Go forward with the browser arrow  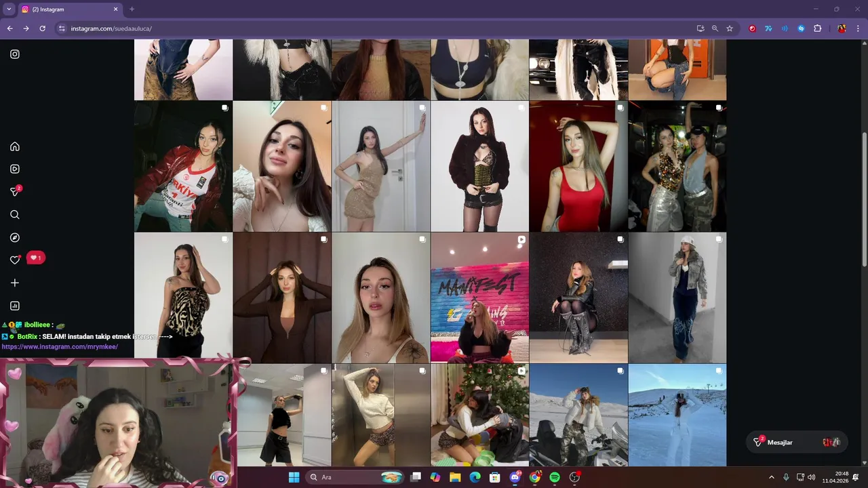click(26, 28)
